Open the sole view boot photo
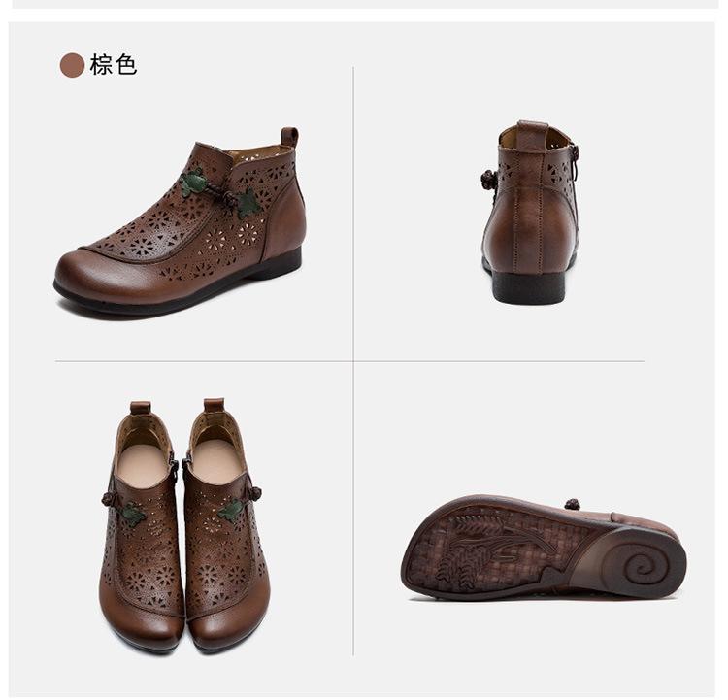Screen dimensions: 728x700 coord(544,550)
